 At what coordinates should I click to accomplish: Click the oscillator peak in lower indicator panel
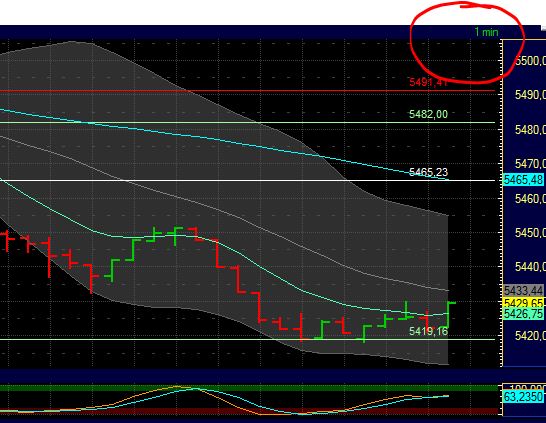[x=177, y=386]
